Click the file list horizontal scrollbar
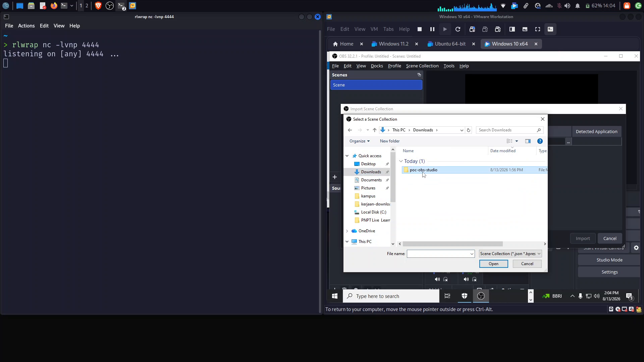Screen dimensions: 644x362 click(x=453, y=244)
